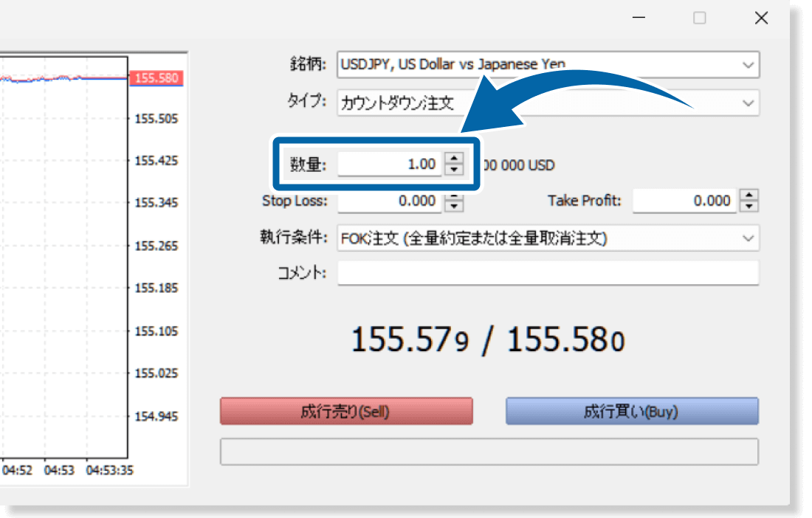Click the 155.265 price axis label
Viewport: 812px width, 518px height.
point(156,246)
